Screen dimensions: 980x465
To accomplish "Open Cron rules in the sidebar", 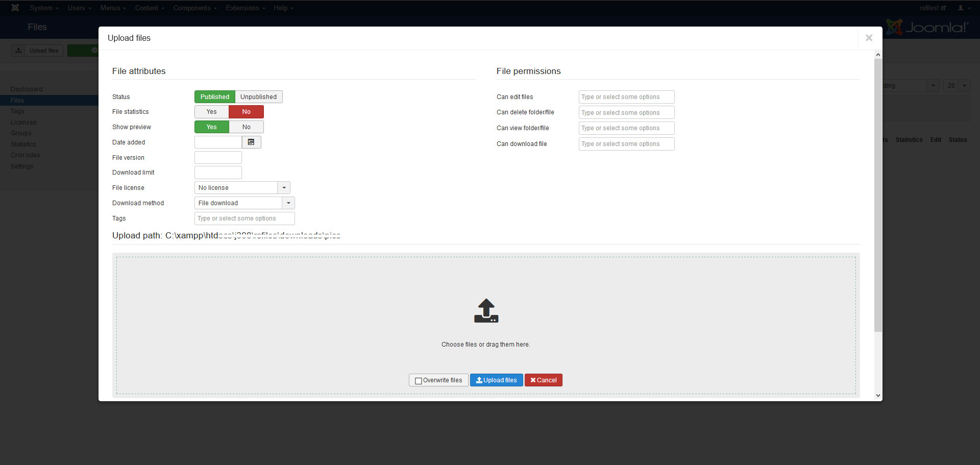I will click(x=26, y=155).
